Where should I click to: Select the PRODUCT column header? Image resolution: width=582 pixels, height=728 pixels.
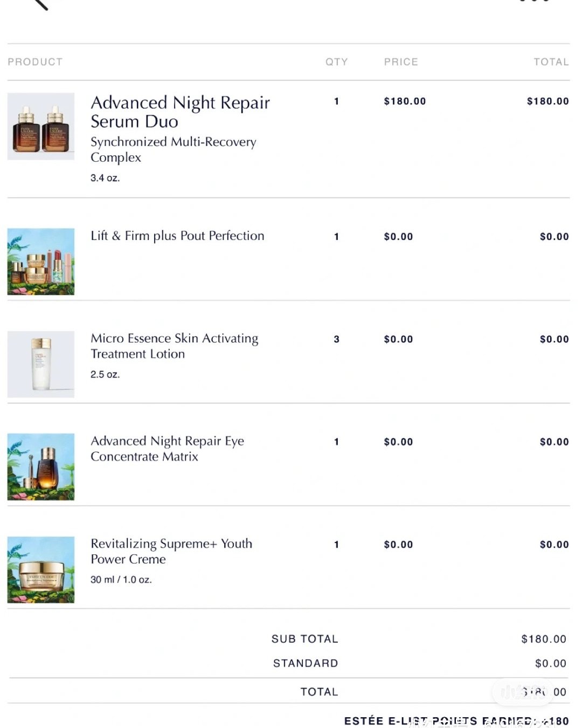[35, 62]
